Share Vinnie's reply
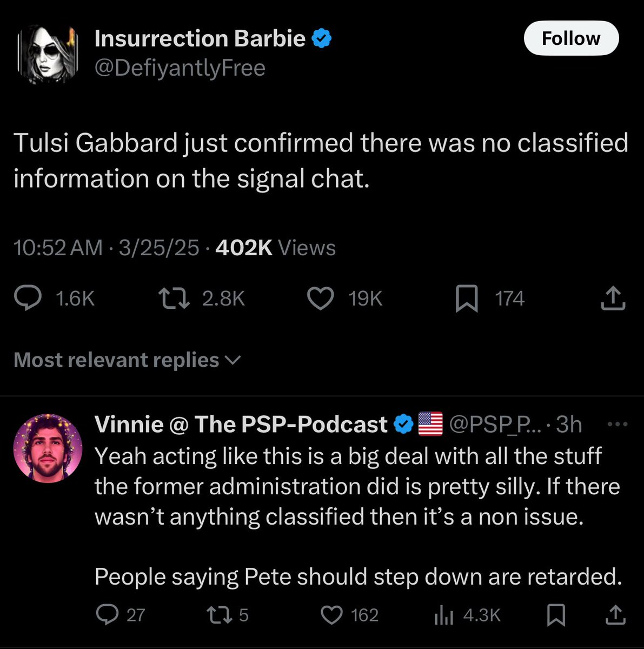Viewport: 644px width, 649px height. [614, 615]
